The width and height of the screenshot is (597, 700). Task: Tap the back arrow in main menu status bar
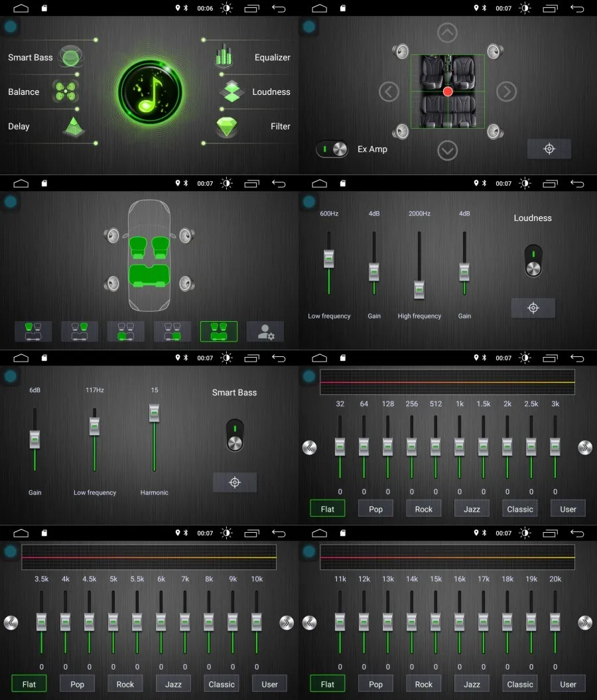point(279,8)
